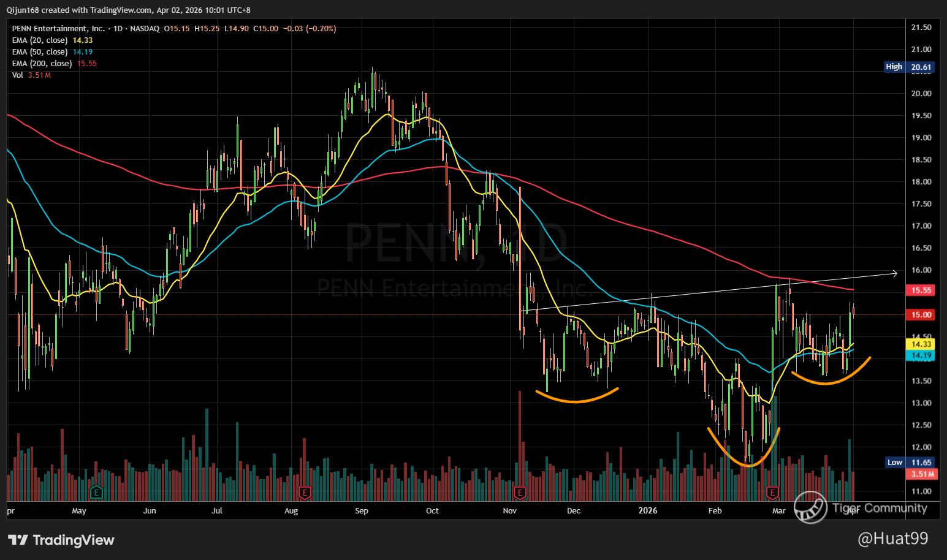The image size is (947, 560).
Task: Click the yellow 14.33 value in the legend
Action: pyautogui.click(x=83, y=40)
